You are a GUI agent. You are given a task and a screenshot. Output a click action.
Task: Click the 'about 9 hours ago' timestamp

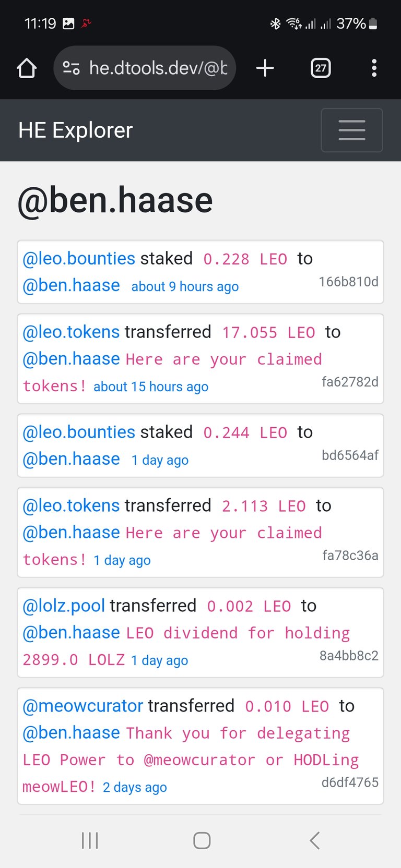[185, 286]
